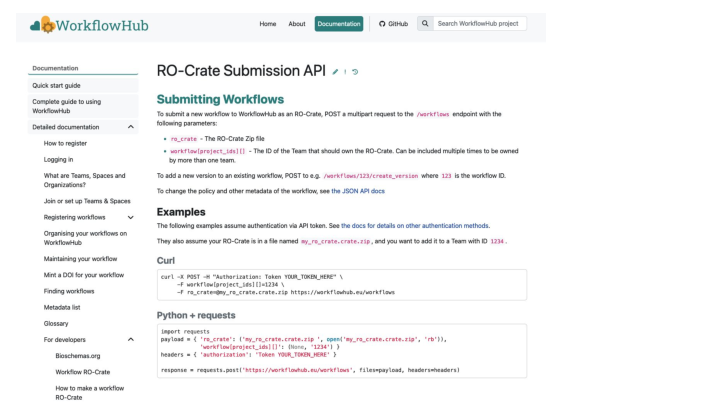This screenshot has width=720, height=405.
Task: Click /workflows/123/create_version inline code
Action: [371, 176]
